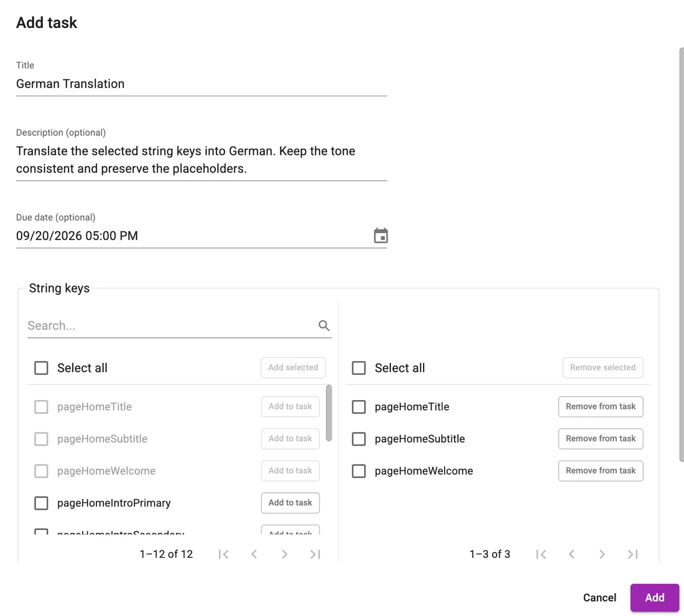Tick pageHomeSubtitle checkbox in task list

coord(359,439)
